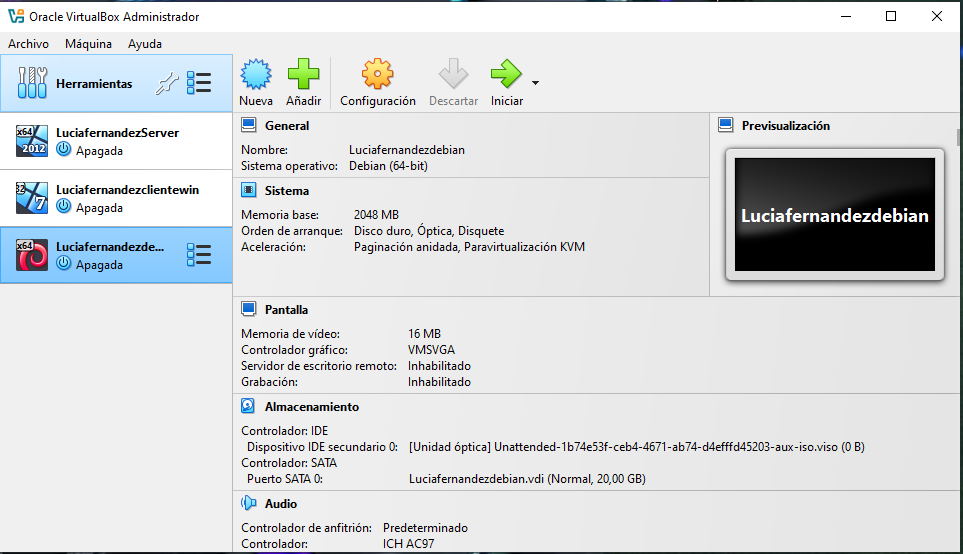Click the details pane vertical scrollbar
The height and width of the screenshot is (554, 963).
pos(956,300)
